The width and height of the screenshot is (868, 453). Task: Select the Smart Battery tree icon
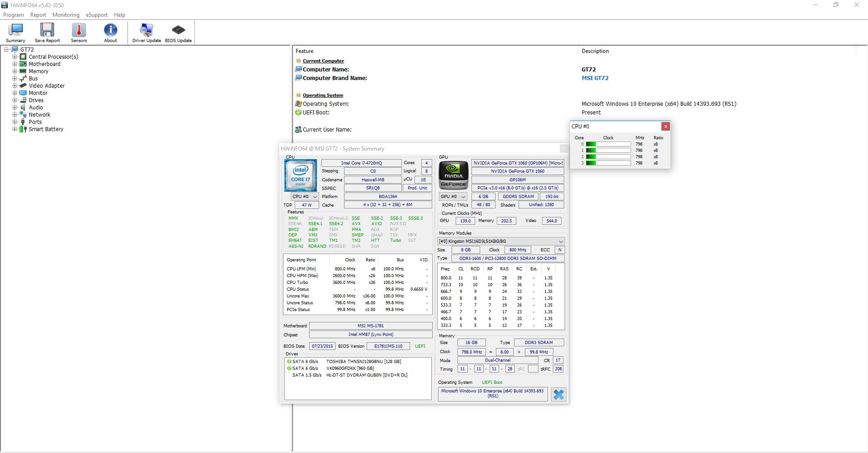point(23,129)
